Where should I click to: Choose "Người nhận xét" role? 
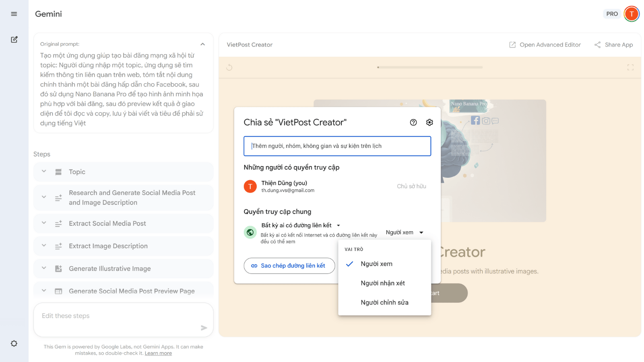pyautogui.click(x=383, y=283)
